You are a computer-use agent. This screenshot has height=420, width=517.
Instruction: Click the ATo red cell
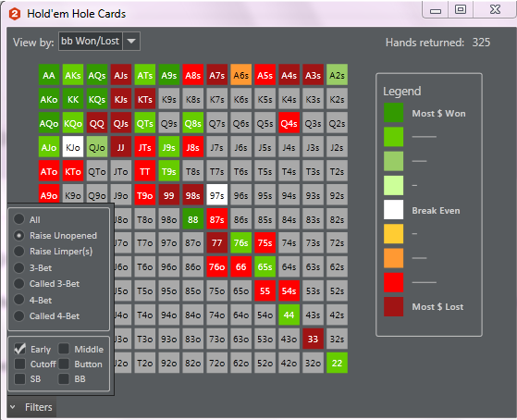point(49,171)
